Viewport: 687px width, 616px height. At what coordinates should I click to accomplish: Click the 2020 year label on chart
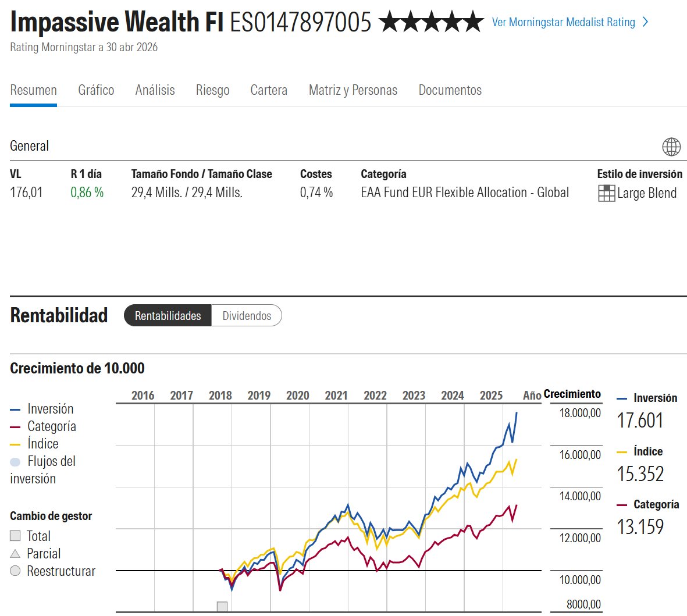coord(297,396)
